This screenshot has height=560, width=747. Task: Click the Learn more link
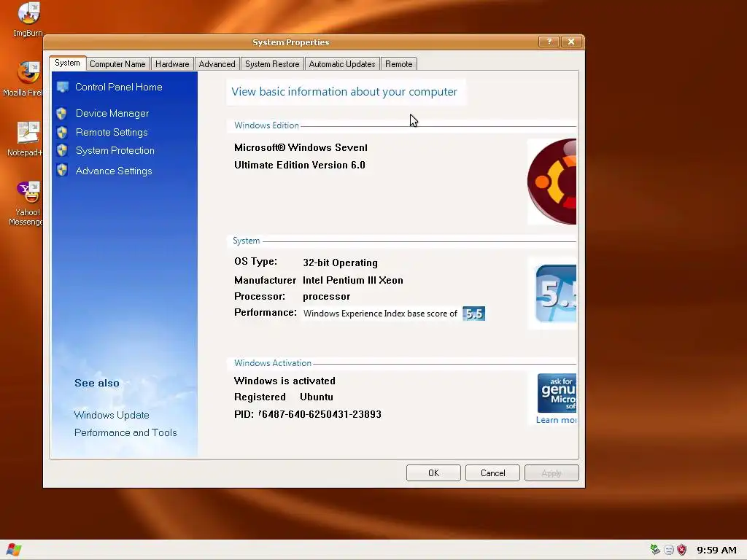556,420
